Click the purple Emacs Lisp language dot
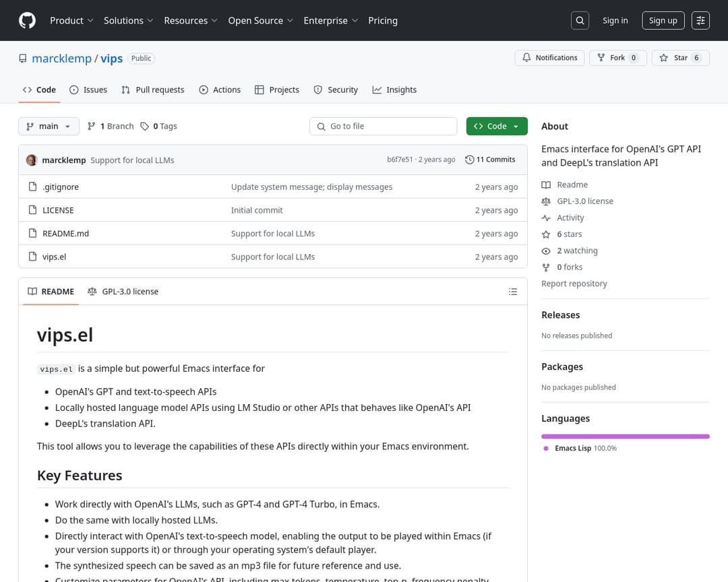Viewport: 728px width, 582px height. 546,449
